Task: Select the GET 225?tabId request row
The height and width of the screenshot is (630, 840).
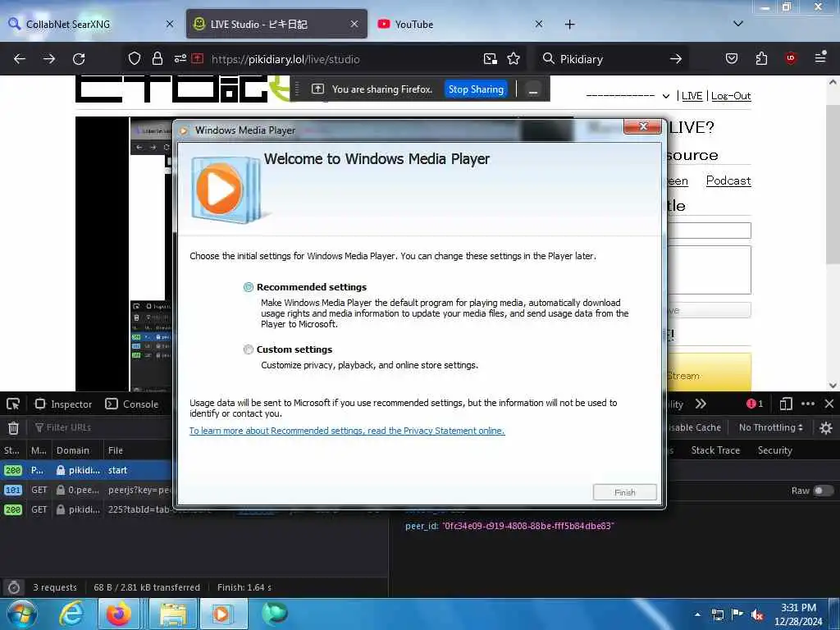Action: [85, 510]
